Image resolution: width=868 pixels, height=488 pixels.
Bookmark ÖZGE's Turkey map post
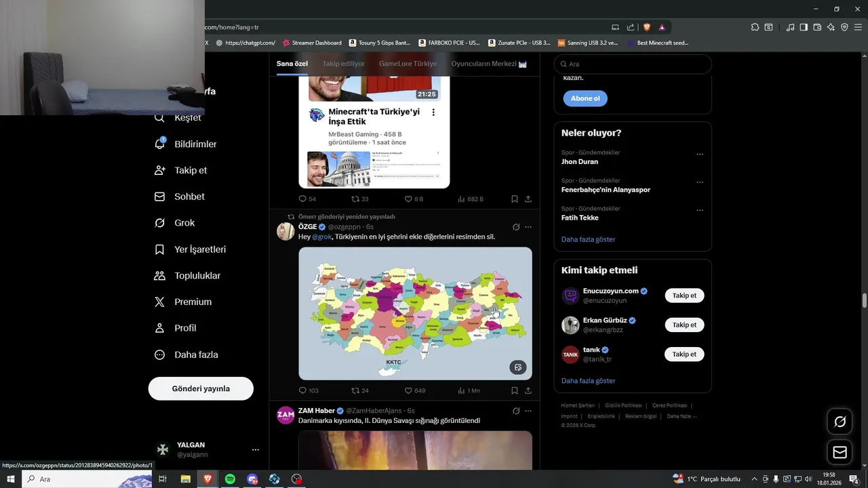click(514, 390)
